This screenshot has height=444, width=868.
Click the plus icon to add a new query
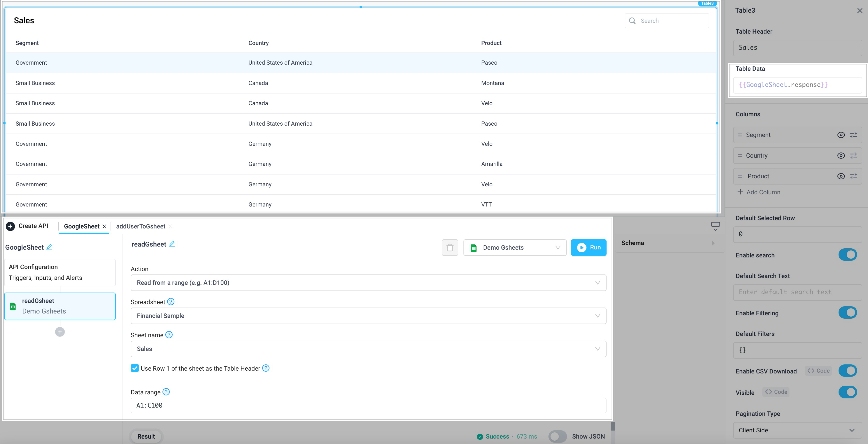pos(60,332)
